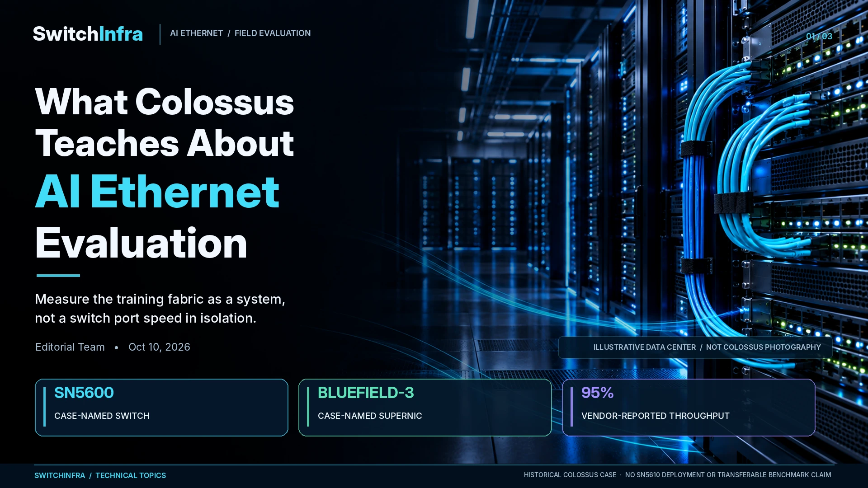Click the 'What Colossus Teaches About' headline
The width and height of the screenshot is (868, 488).
165,122
